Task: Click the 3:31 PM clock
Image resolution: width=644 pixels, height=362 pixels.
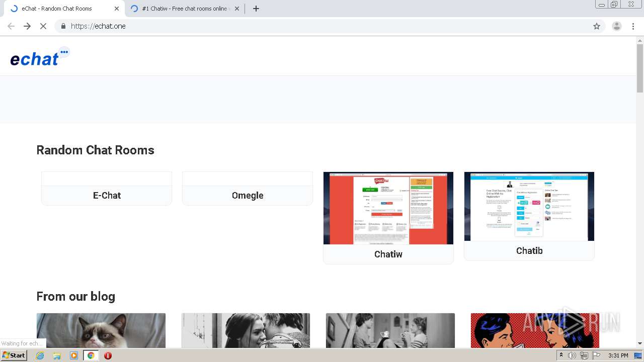Action: [x=618, y=355]
